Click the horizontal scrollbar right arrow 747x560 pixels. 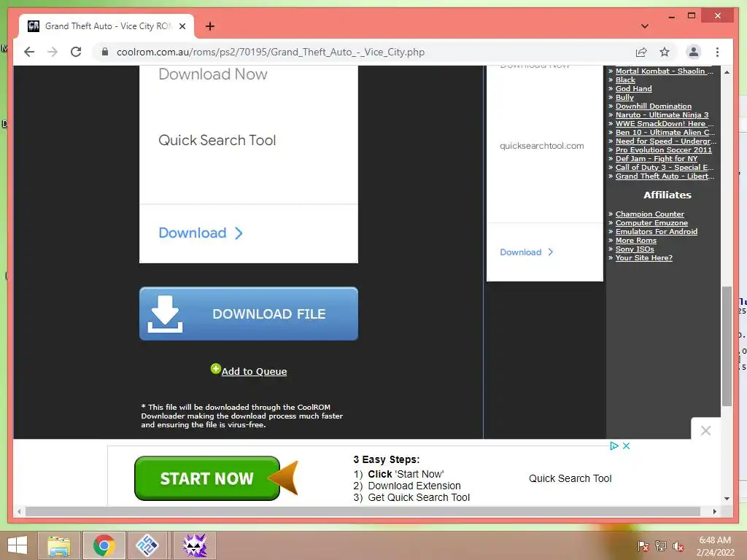(x=715, y=511)
